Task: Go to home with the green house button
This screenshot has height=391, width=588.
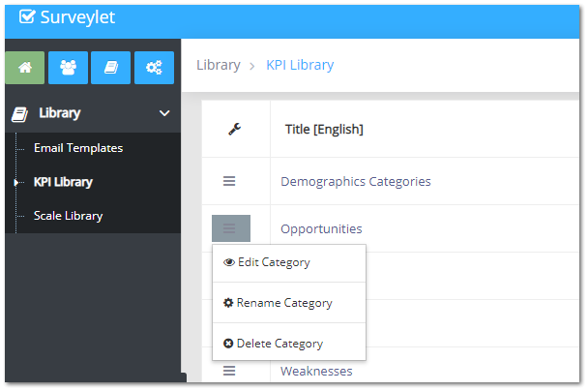Action: [x=25, y=68]
